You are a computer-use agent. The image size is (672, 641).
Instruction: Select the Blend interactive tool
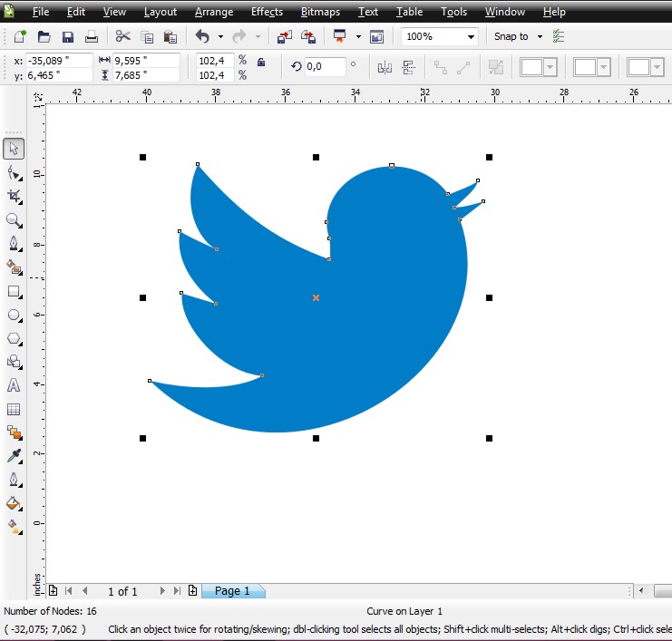15,432
